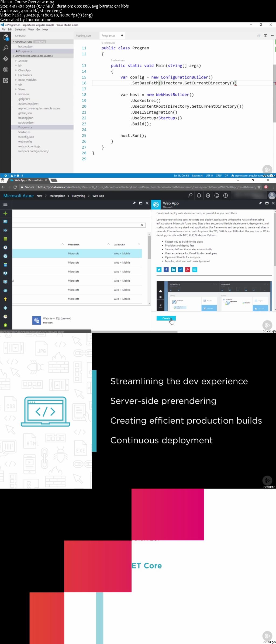Click the Web App preview screenshot thumbnail

pos(214,296)
